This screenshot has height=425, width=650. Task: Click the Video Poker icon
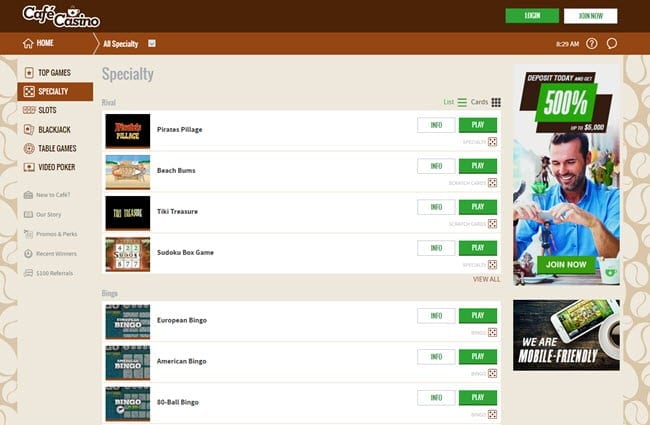(x=29, y=167)
